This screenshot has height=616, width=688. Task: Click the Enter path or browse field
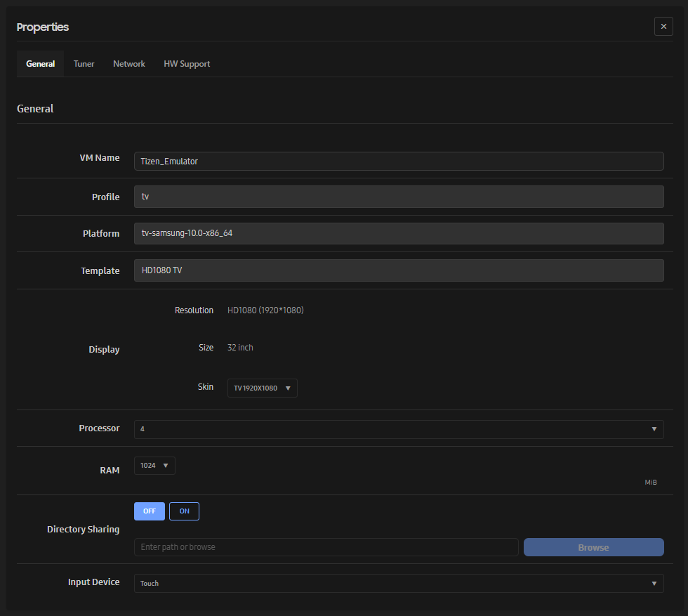tap(326, 546)
